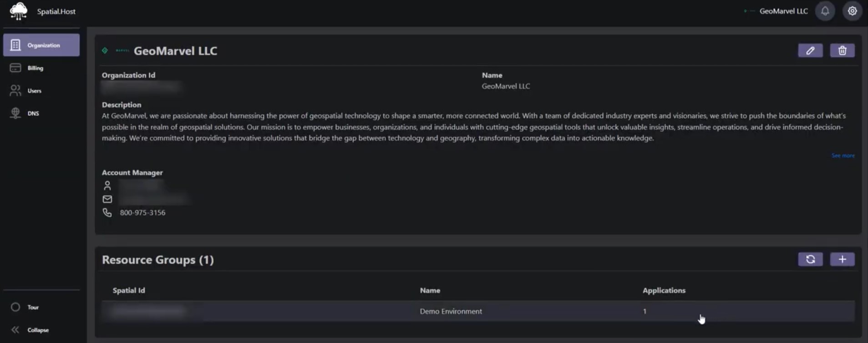Click the account manager email icon
Image resolution: width=868 pixels, height=343 pixels.
107,199
